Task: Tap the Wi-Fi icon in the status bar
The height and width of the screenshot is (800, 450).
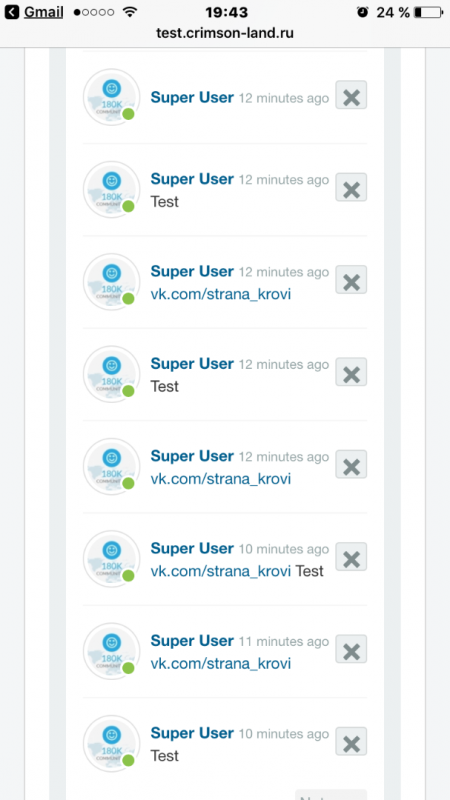Action: pyautogui.click(x=131, y=12)
